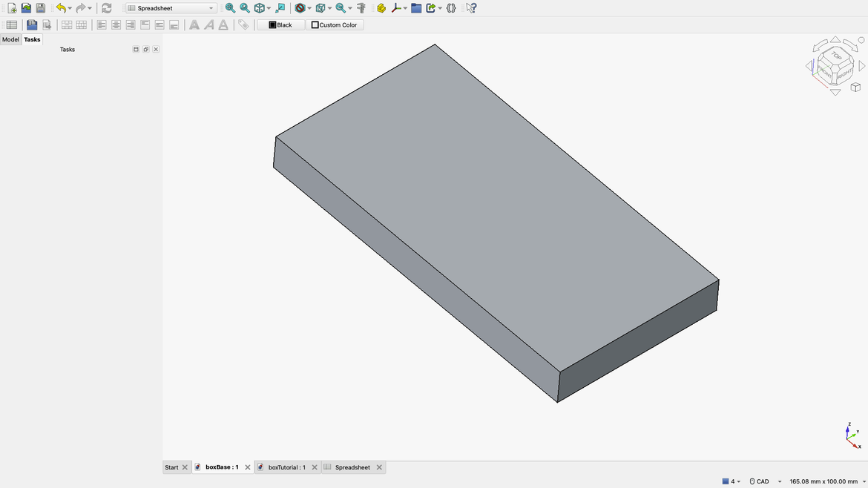Apply italic style to cell text
The width and height of the screenshot is (868, 488).
[208, 24]
